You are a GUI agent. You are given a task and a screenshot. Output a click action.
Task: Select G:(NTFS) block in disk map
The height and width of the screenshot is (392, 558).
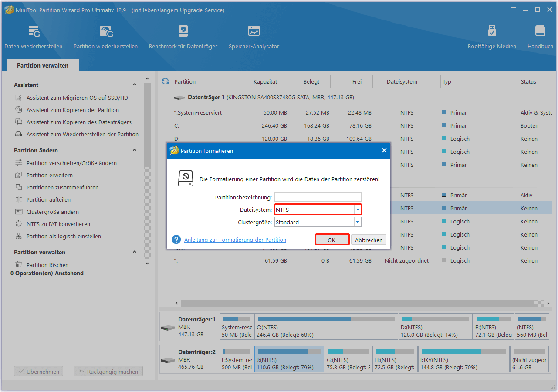(x=348, y=359)
